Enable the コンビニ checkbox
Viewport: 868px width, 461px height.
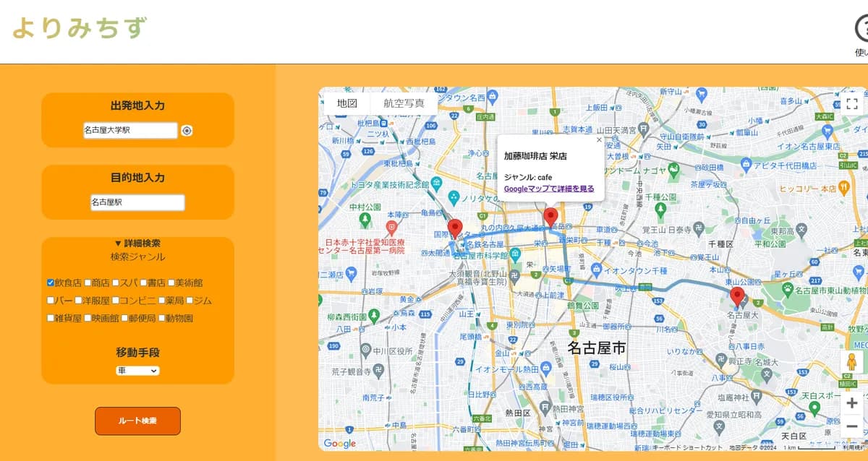click(x=116, y=300)
